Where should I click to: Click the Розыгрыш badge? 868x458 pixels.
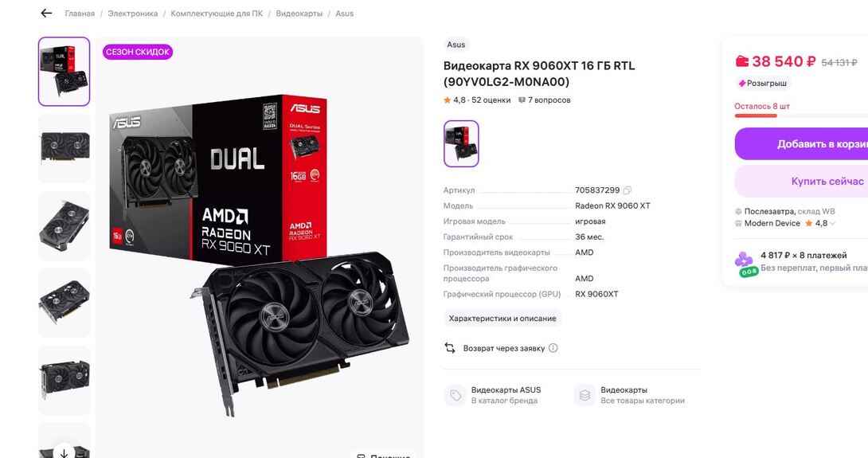(763, 83)
